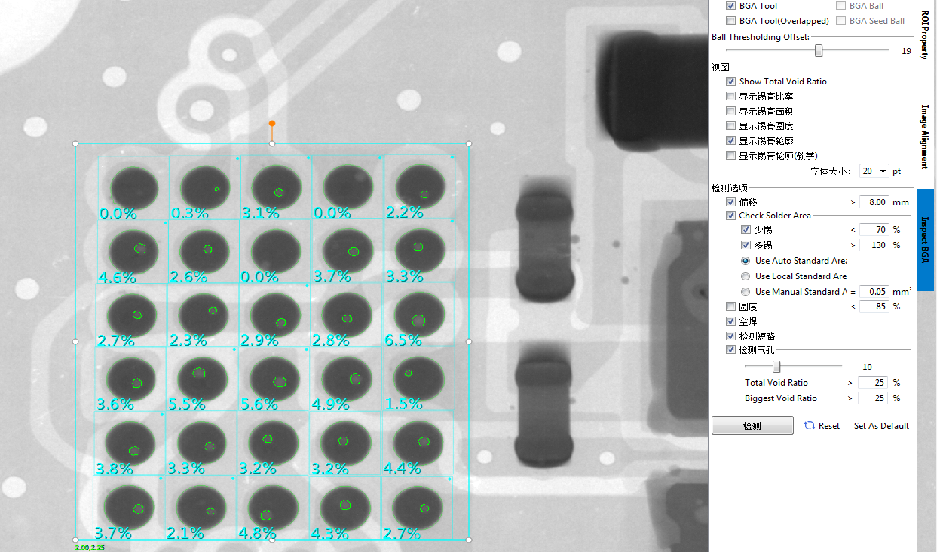Select Use Local Standard Area radio

[x=746, y=276]
